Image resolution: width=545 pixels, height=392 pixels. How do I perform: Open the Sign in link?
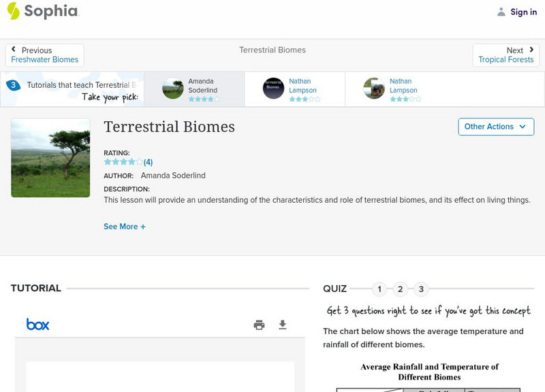coord(523,12)
